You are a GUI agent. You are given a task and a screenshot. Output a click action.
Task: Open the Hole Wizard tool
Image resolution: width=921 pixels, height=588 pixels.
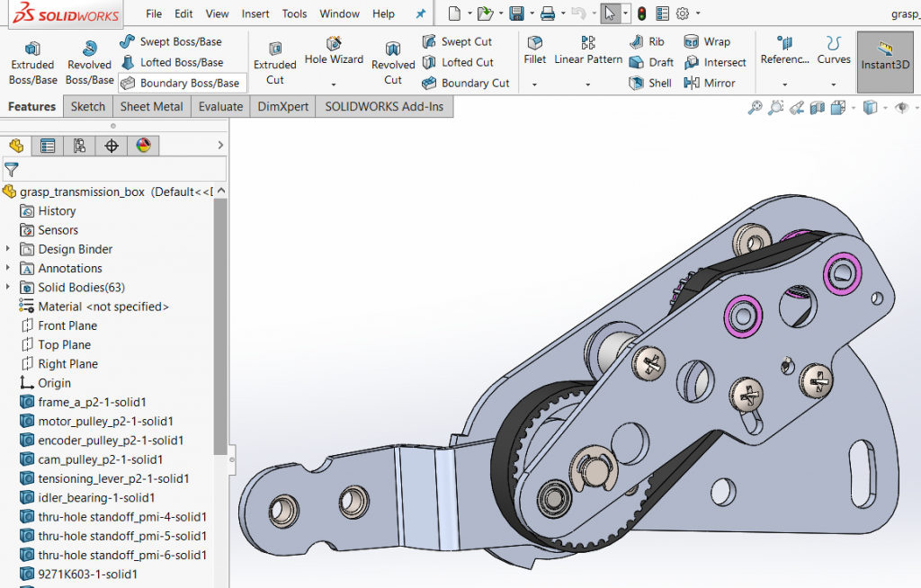pos(334,50)
